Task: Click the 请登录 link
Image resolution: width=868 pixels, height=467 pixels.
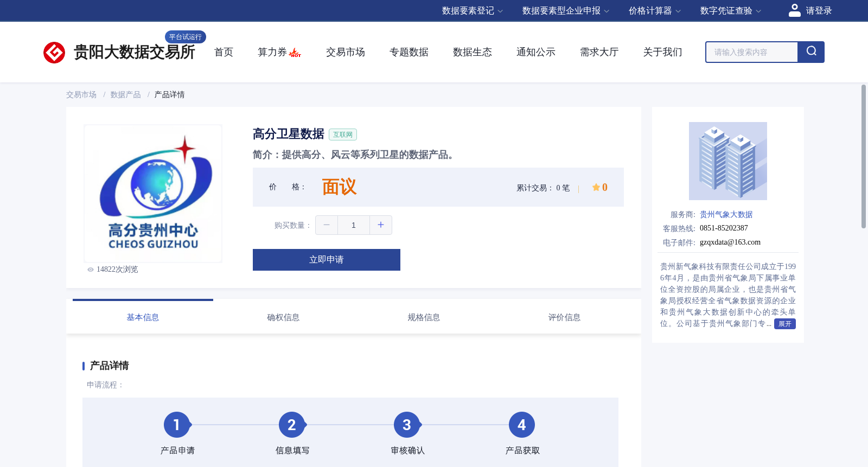Action: [x=819, y=11]
